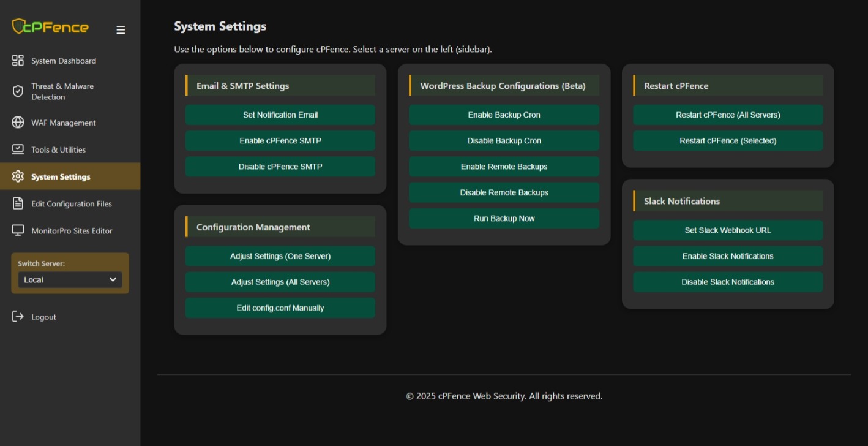
Task: Open the Switch Server dropdown
Action: [x=70, y=279]
